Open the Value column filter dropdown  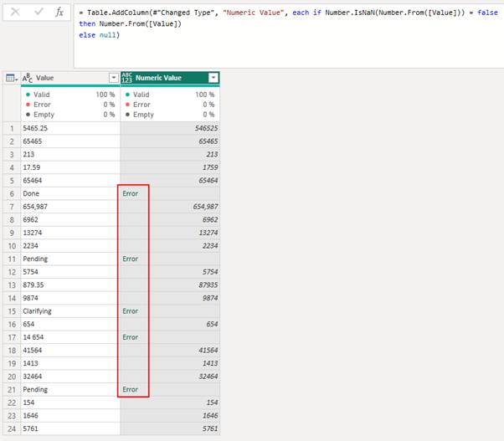click(x=113, y=78)
